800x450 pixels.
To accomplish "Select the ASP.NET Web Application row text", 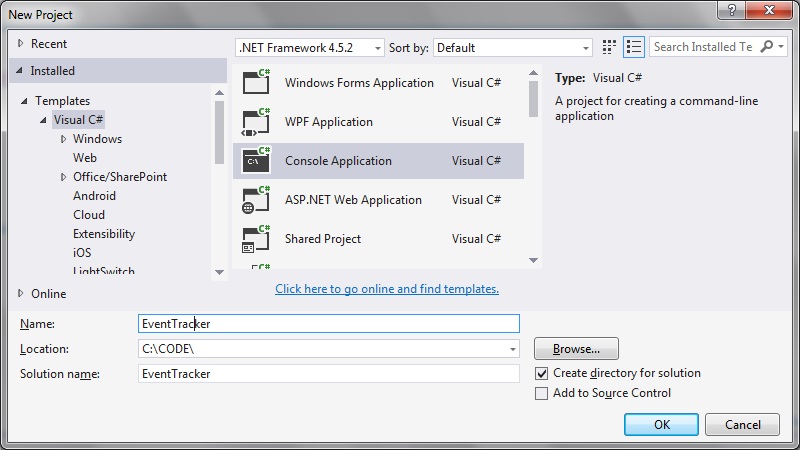I will coord(353,200).
